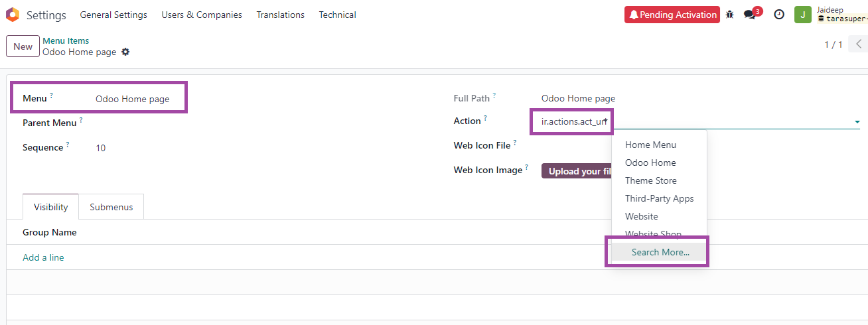Click the Jaideep user name
Image resolution: width=868 pixels, height=325 pixels.
(830, 10)
